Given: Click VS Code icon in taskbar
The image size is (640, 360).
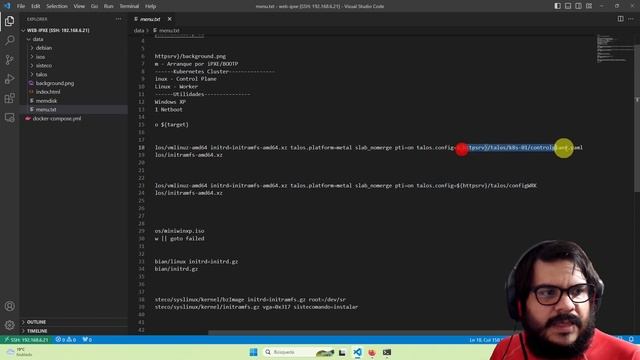Looking at the screenshot, I should click(x=357, y=352).
